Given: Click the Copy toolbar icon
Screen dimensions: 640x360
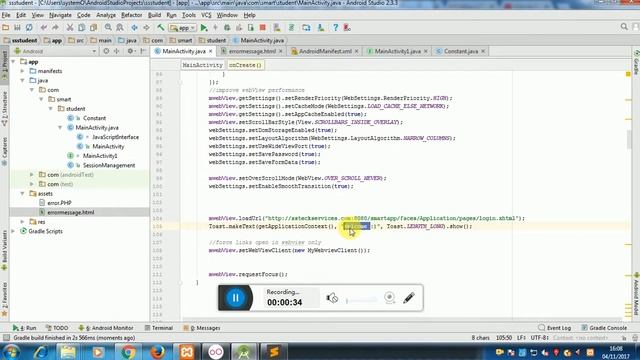Looking at the screenshot, I should (82, 28).
